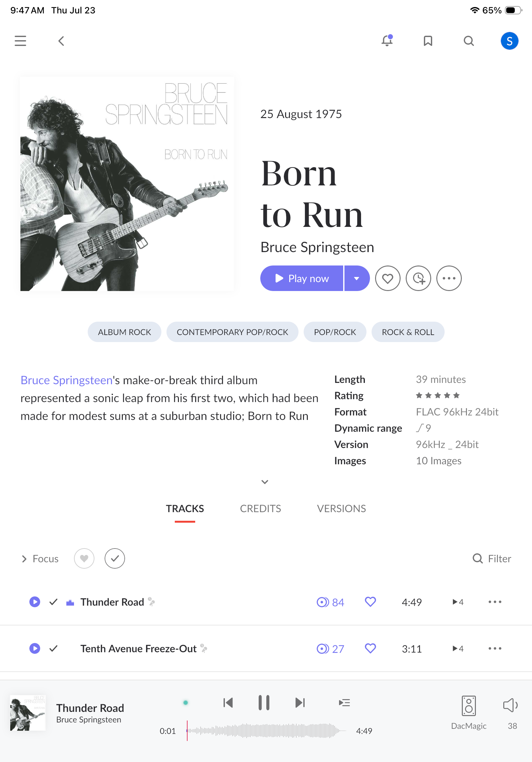Open the notifications bell

(x=387, y=41)
